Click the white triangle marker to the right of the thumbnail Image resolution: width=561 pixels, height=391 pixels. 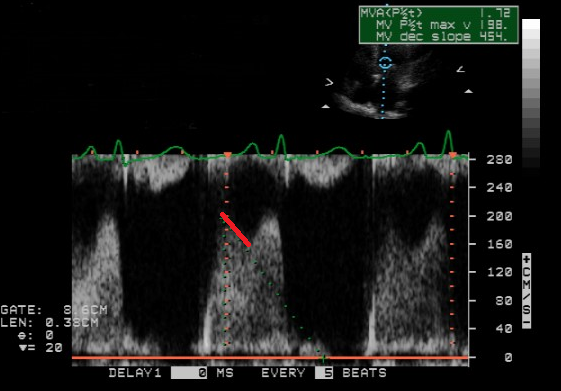pyautogui.click(x=468, y=91)
